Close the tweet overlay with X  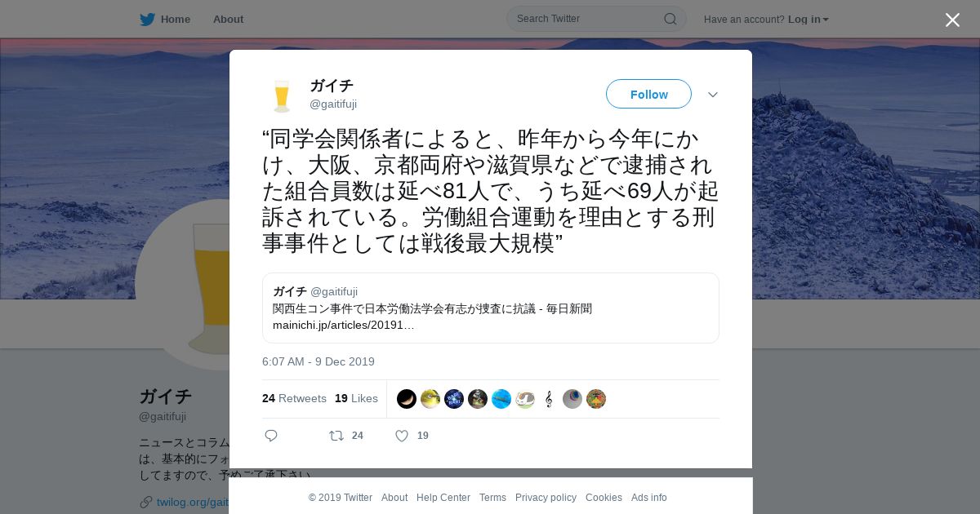click(x=952, y=20)
